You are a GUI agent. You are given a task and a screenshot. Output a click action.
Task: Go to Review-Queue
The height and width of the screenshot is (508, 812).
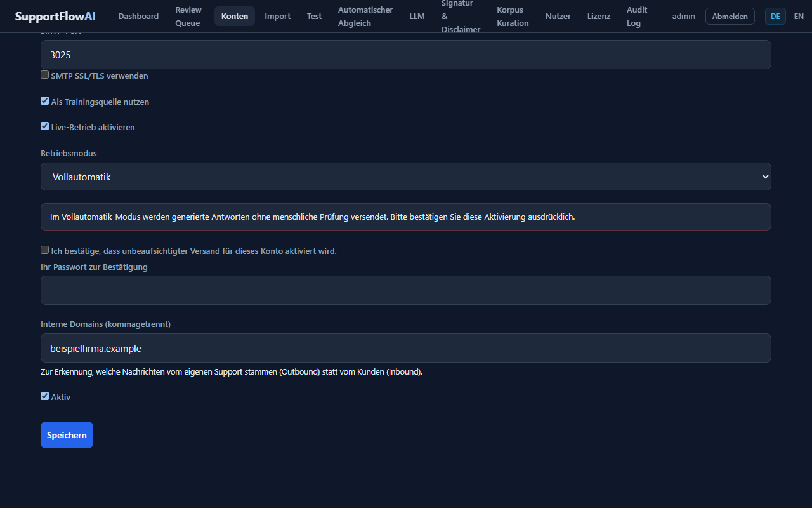pos(190,17)
